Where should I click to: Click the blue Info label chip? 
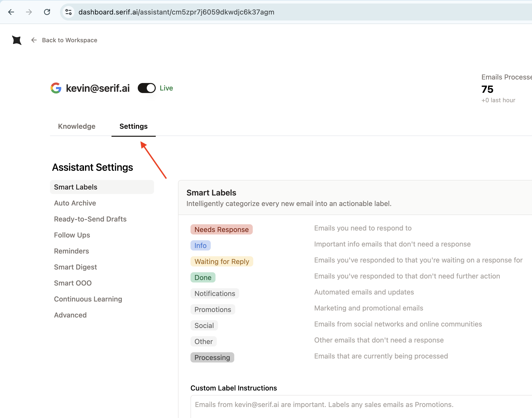pyautogui.click(x=200, y=245)
